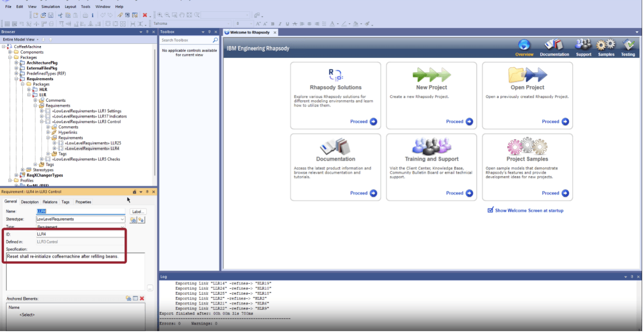Collapse the CoffeeMachine tree root
The image size is (644, 333).
(4, 47)
